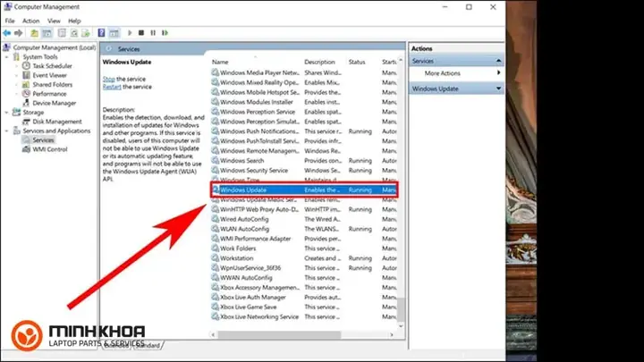This screenshot has width=644, height=362.
Task: Collapse the Storage tree node
Action: click(6, 113)
